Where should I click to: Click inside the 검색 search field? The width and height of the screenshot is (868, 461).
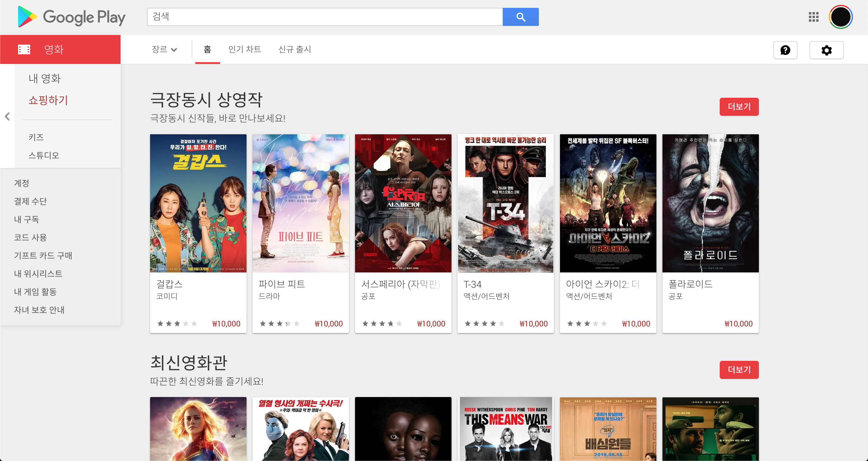tap(325, 17)
